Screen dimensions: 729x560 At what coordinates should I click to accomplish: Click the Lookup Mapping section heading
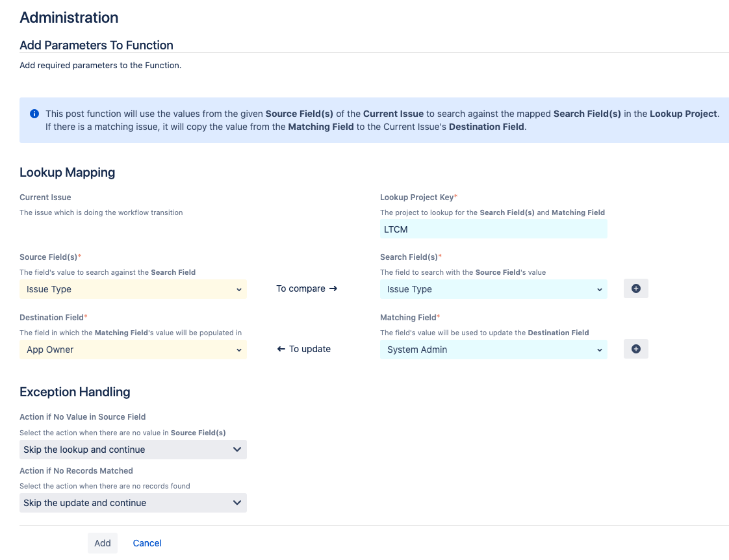tap(68, 172)
